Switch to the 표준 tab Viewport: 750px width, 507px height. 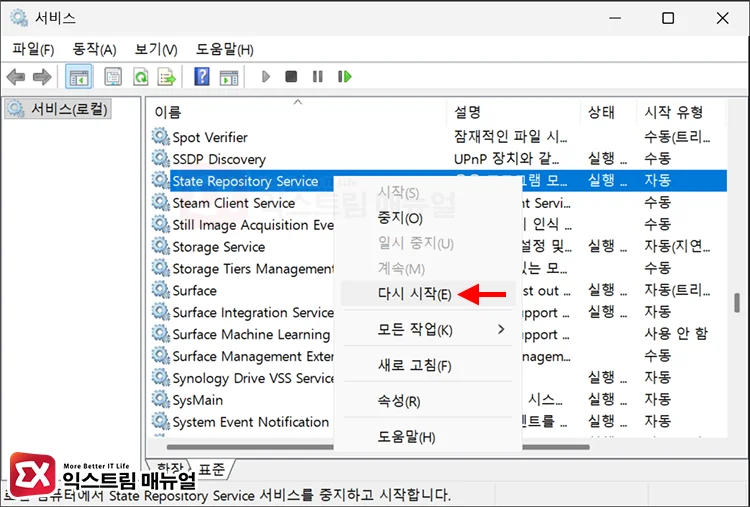pos(211,469)
